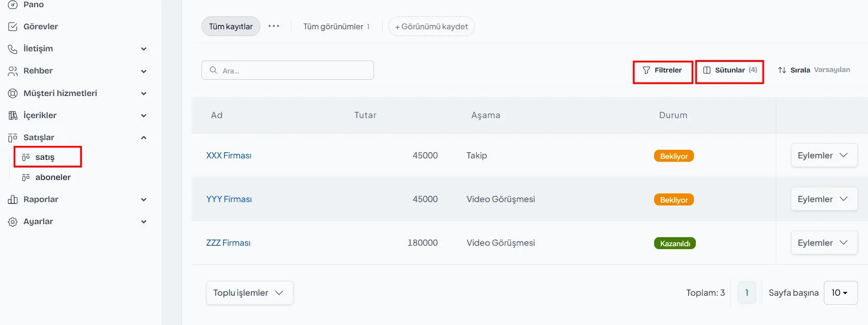Click the Pano dashboard icon

click(x=13, y=5)
